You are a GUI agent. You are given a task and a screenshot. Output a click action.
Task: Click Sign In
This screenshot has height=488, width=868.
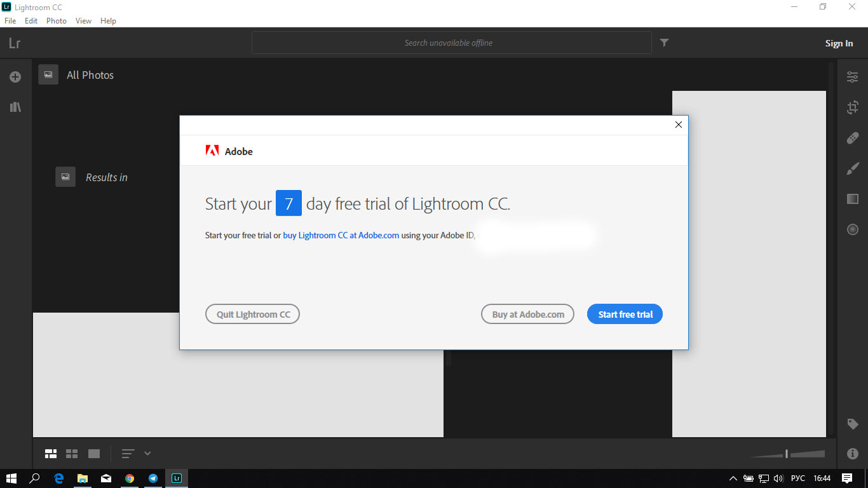pos(839,43)
